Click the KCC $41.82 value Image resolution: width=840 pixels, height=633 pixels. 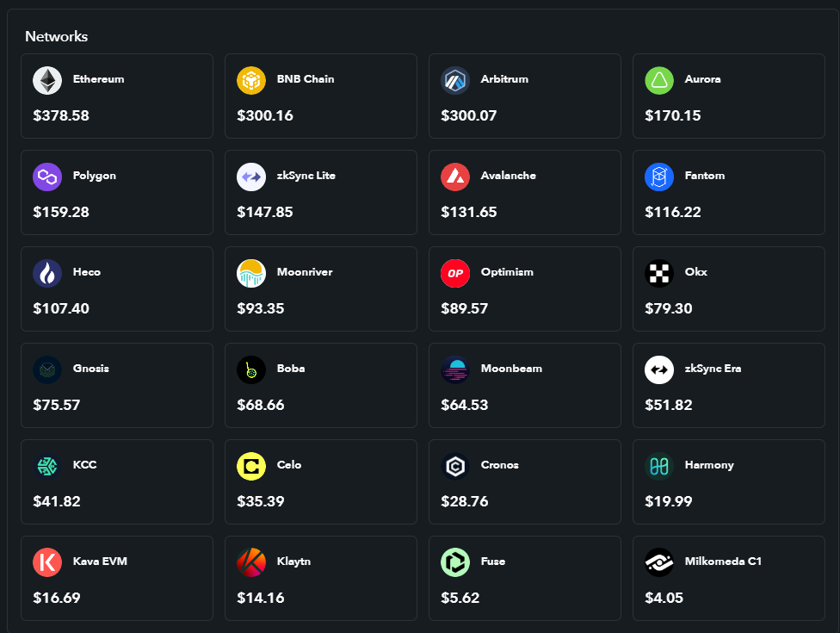point(56,502)
